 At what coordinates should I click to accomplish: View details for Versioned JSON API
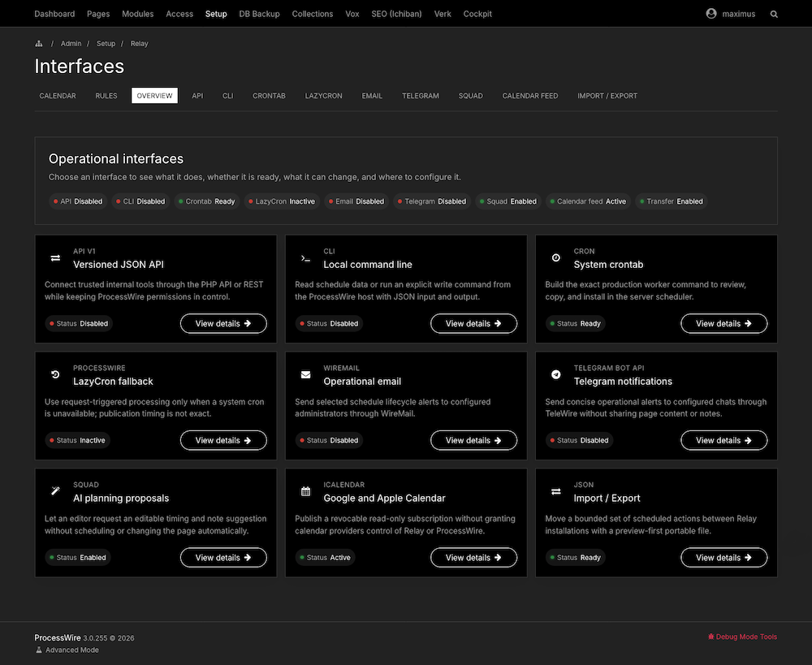223,323
